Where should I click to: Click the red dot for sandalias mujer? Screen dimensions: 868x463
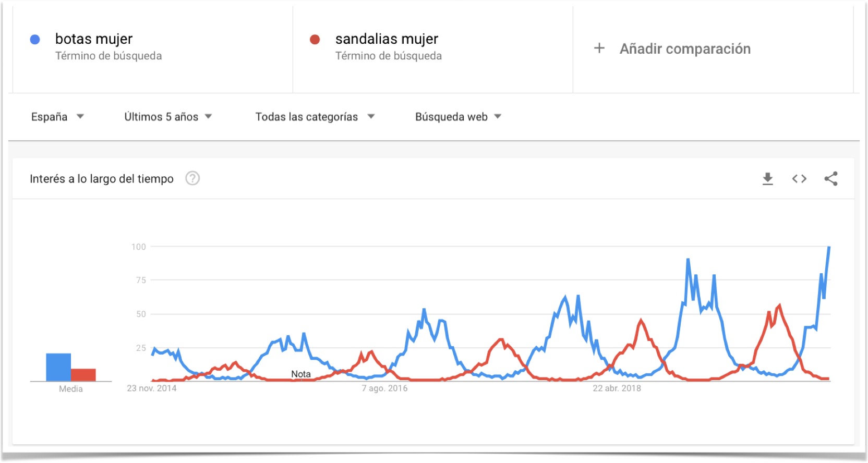tap(314, 38)
